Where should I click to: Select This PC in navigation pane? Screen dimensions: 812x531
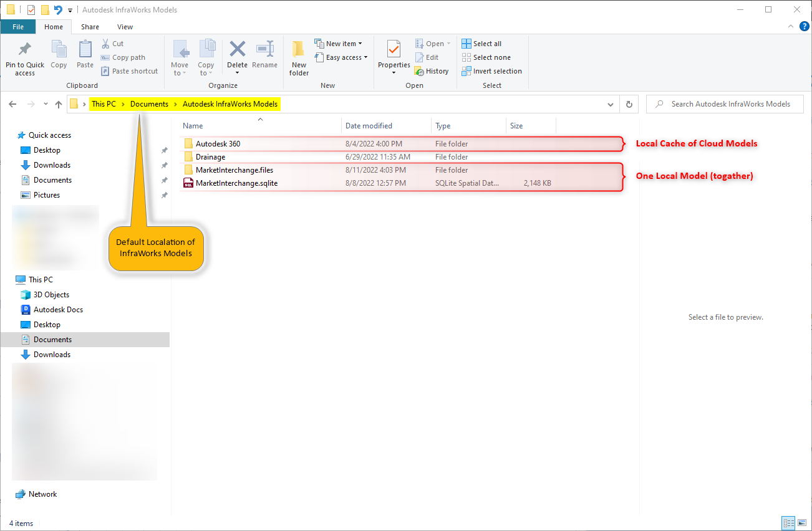[x=41, y=280]
